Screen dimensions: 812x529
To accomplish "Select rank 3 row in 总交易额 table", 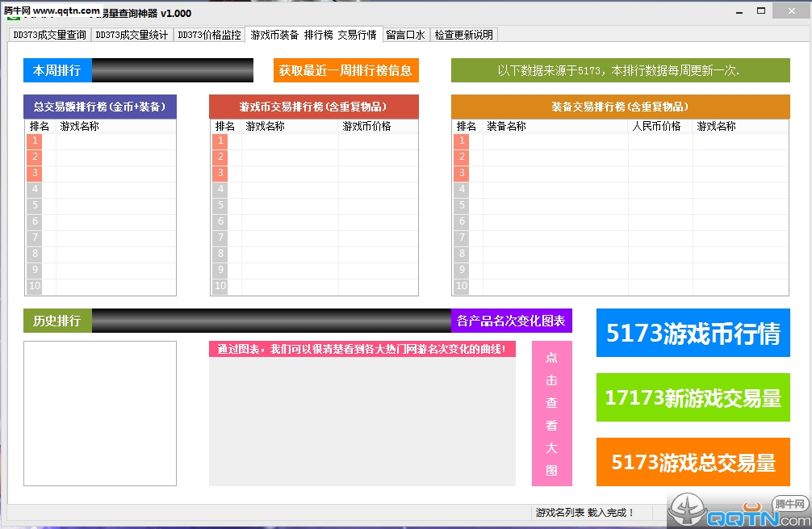I will (100, 173).
